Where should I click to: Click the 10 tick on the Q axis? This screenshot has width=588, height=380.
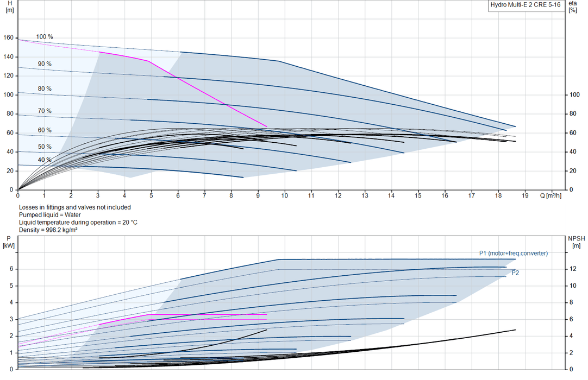[x=285, y=195]
